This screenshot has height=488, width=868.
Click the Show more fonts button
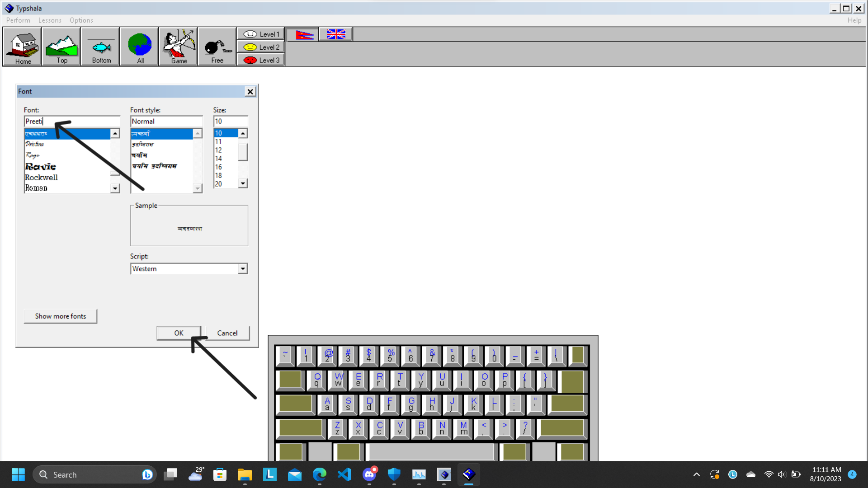pyautogui.click(x=60, y=316)
